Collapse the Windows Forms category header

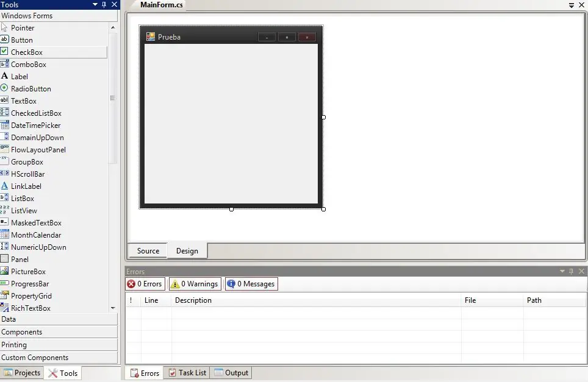click(x=59, y=16)
